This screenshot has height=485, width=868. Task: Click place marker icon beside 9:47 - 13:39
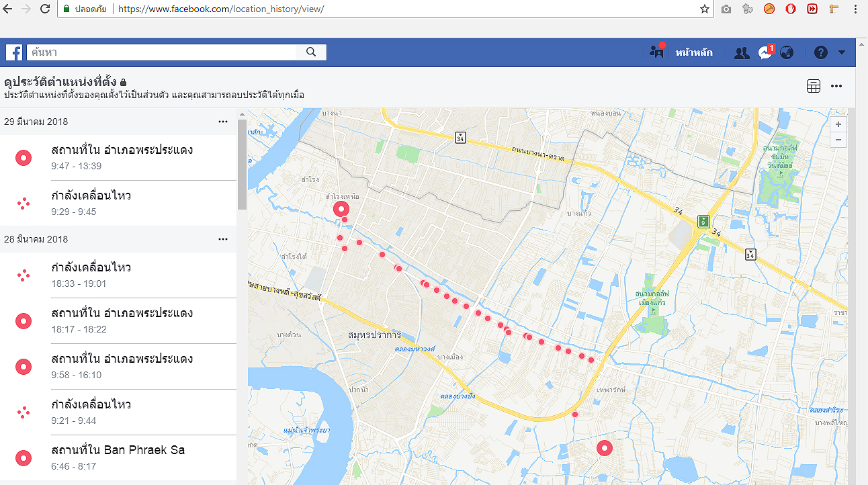pos(24,158)
